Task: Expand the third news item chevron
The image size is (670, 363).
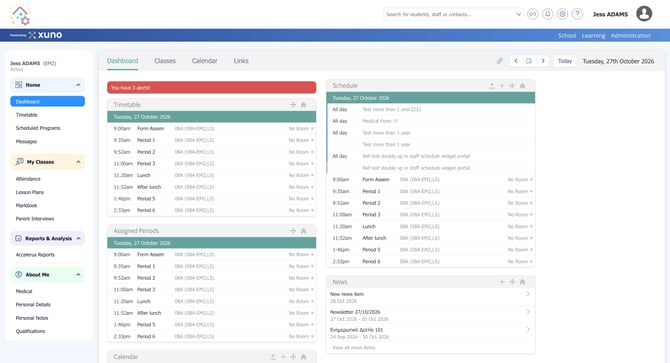Action: pos(528,330)
